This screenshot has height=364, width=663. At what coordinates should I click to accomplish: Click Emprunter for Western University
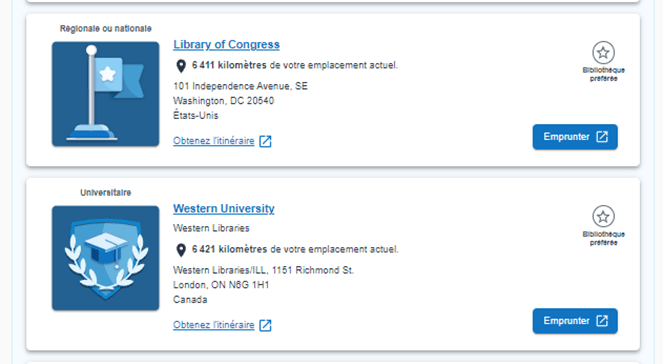coord(575,321)
